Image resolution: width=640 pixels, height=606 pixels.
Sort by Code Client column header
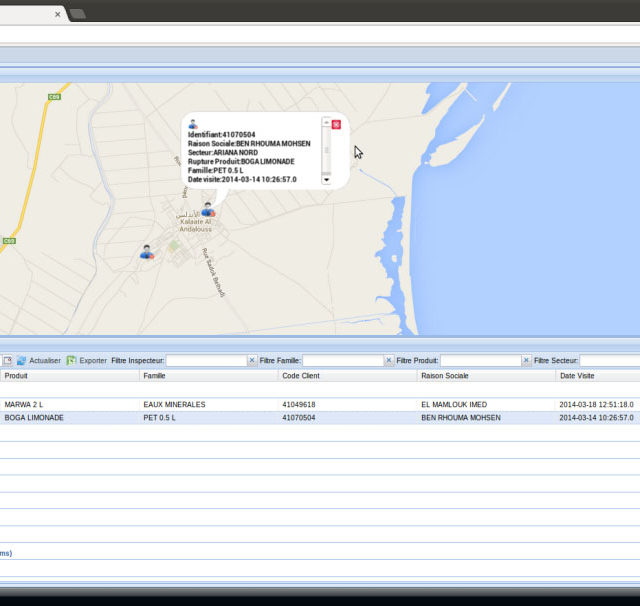(340, 376)
